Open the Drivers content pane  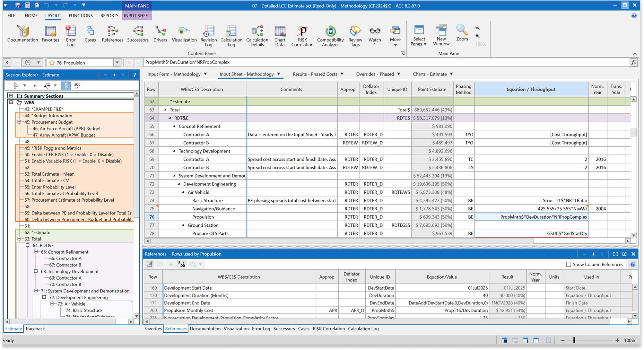pos(160,35)
